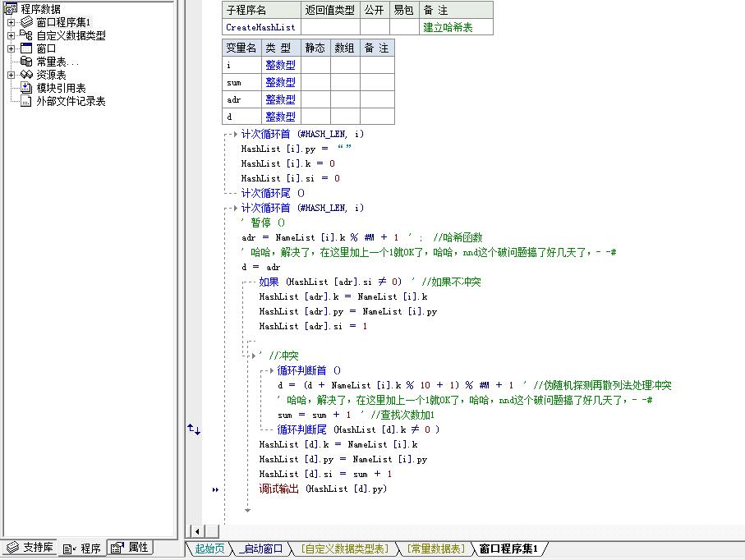The width and height of the screenshot is (745, 560).
Task: Open the _启动窗口 tab
Action: pyautogui.click(x=261, y=549)
